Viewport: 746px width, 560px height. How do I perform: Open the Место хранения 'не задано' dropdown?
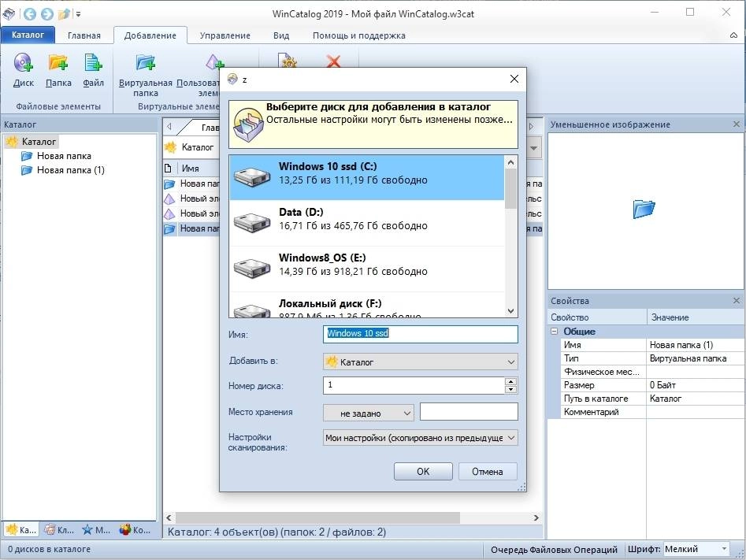368,413
